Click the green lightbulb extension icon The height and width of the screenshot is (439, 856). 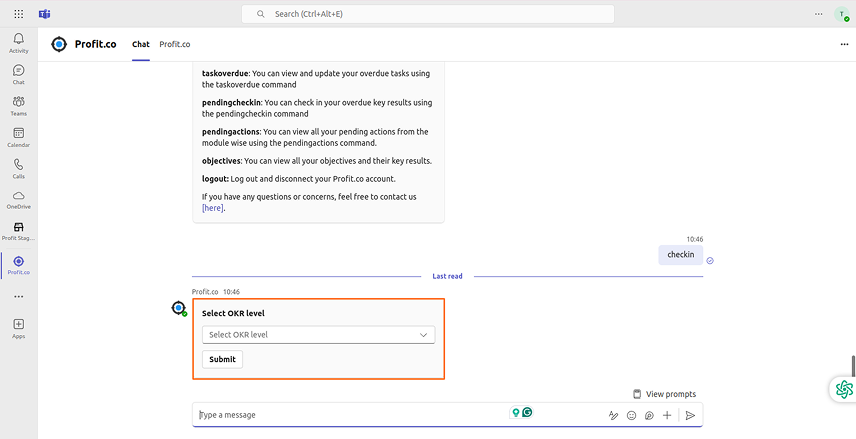click(x=515, y=412)
